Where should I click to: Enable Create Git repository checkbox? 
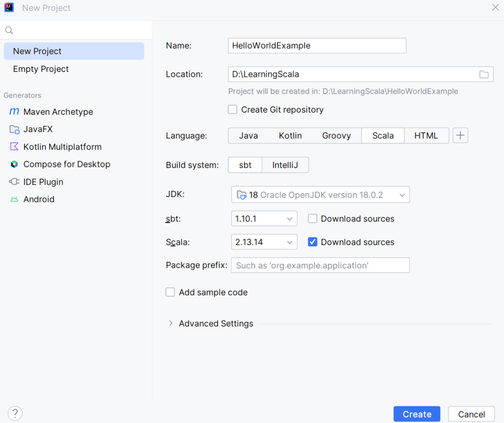pos(233,109)
